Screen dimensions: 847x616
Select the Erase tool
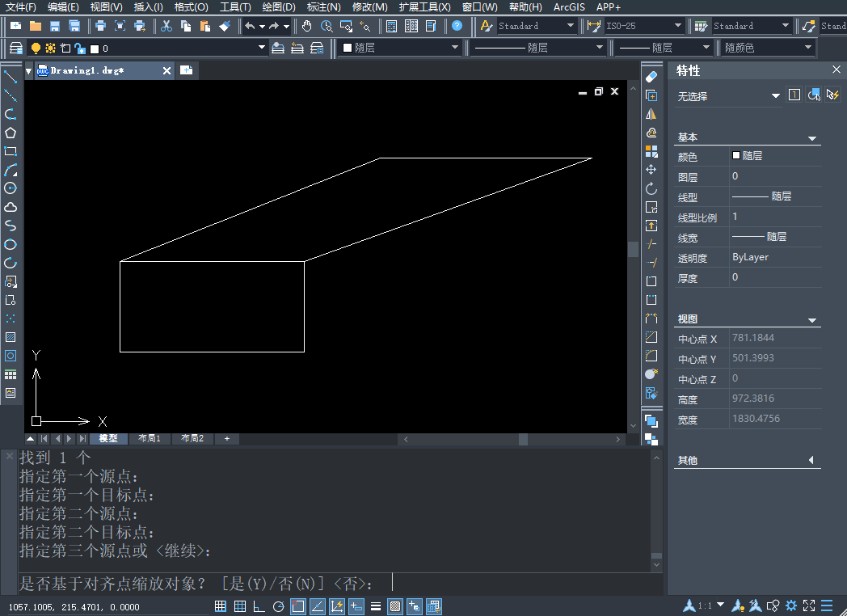tap(651, 77)
